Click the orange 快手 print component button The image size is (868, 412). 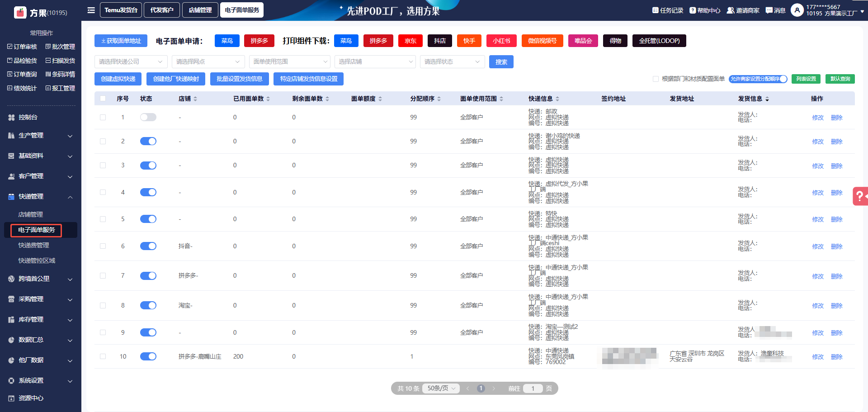(469, 41)
